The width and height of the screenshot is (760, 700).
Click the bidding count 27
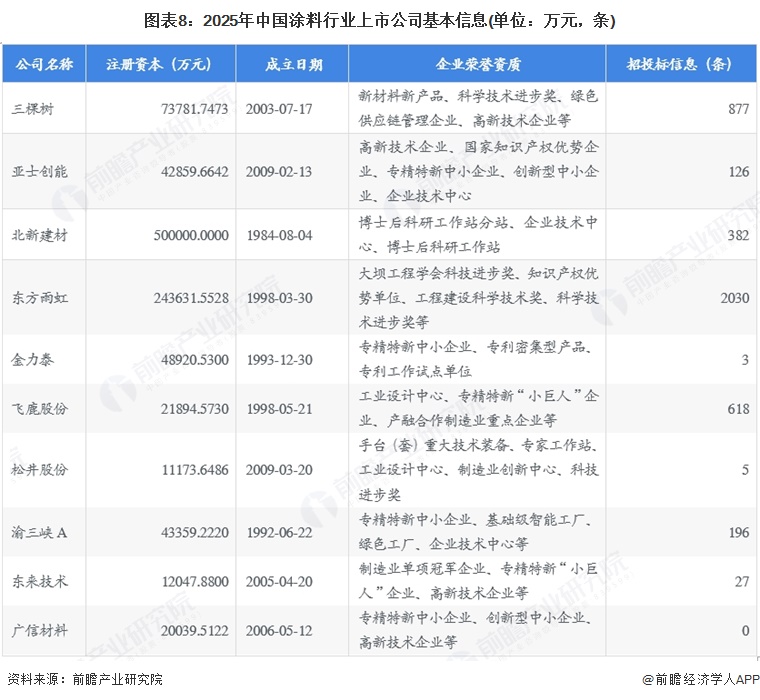pos(742,581)
